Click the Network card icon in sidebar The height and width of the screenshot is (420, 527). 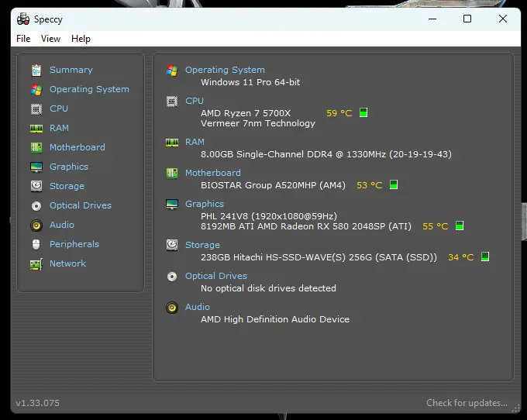[x=36, y=264]
